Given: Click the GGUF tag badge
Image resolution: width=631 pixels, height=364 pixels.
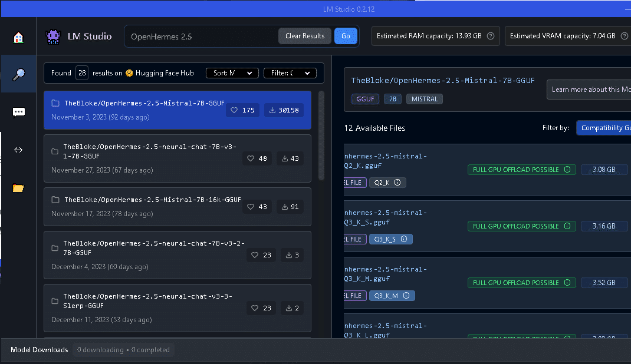Looking at the screenshot, I should pos(366,99).
